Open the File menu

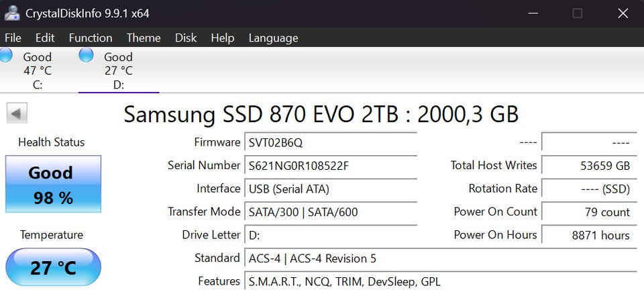13,38
